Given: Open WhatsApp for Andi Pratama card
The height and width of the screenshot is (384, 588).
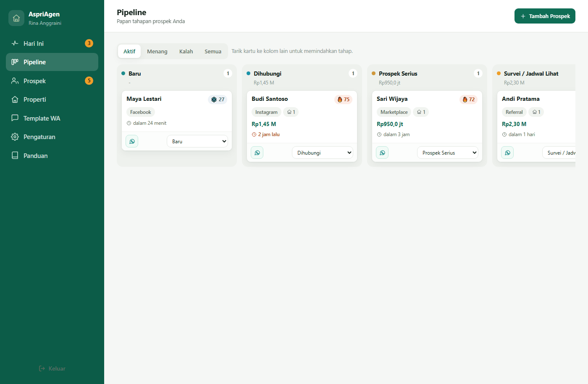Looking at the screenshot, I should point(507,153).
